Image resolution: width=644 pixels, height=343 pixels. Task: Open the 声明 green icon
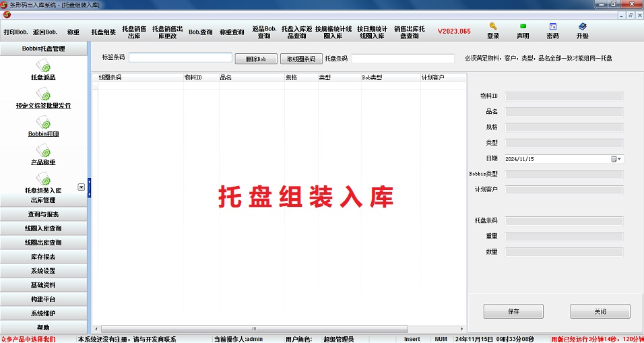[523, 27]
